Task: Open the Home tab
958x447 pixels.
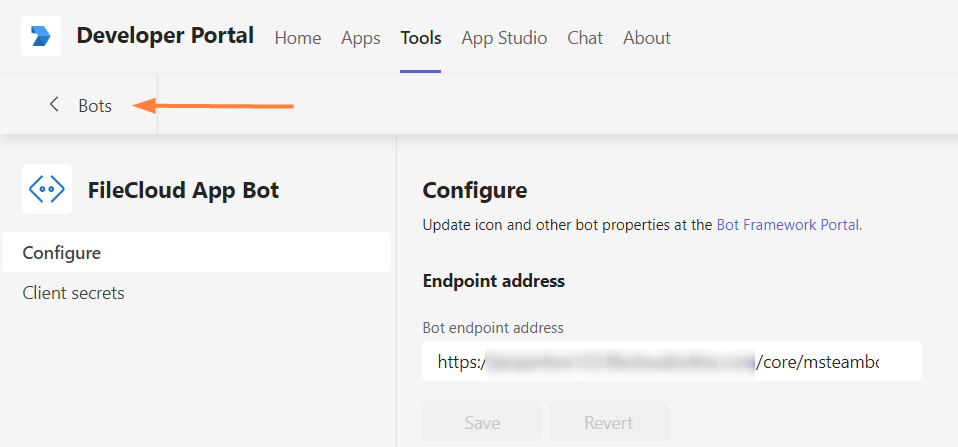Action: pyautogui.click(x=298, y=38)
